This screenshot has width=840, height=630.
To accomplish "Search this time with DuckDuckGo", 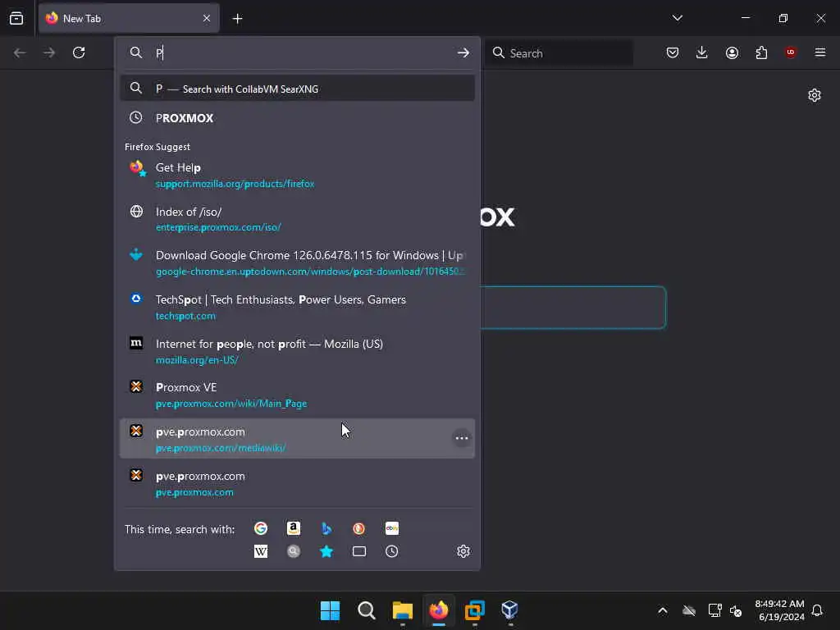I will (359, 528).
